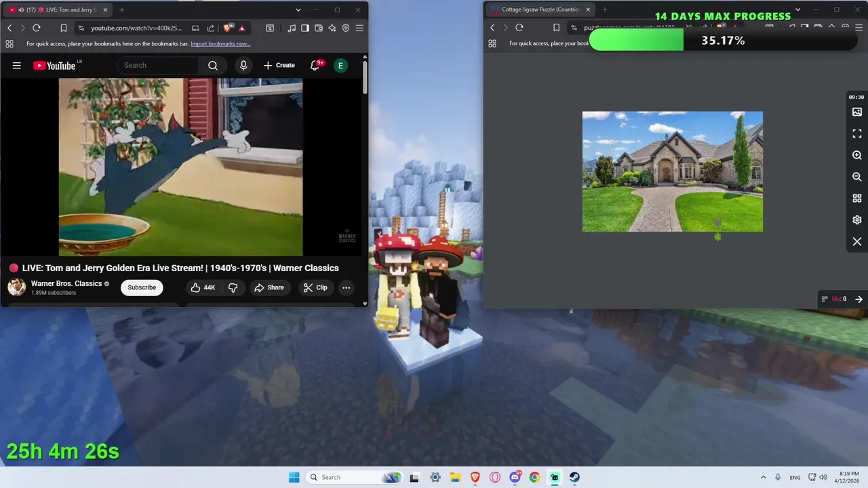
Task: Zoom out on the puzzle
Action: coord(857,177)
